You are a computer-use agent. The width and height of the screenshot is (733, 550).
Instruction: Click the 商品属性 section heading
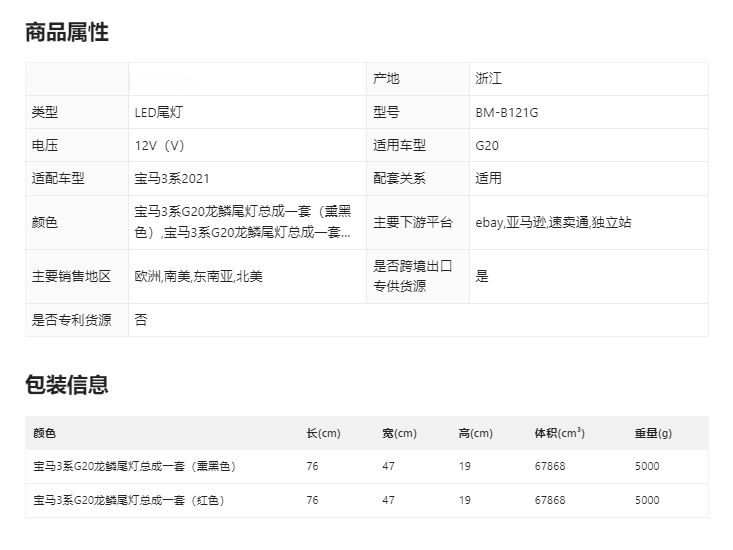pos(67,32)
